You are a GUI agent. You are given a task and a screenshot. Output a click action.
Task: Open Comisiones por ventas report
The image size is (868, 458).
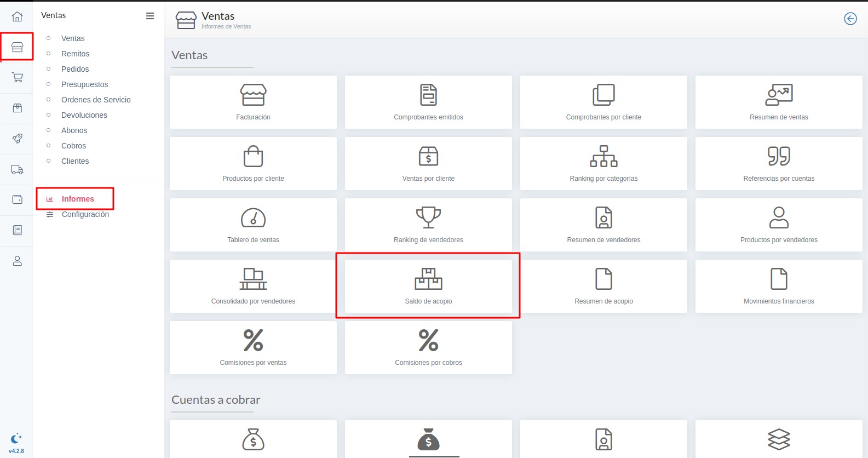click(x=253, y=347)
